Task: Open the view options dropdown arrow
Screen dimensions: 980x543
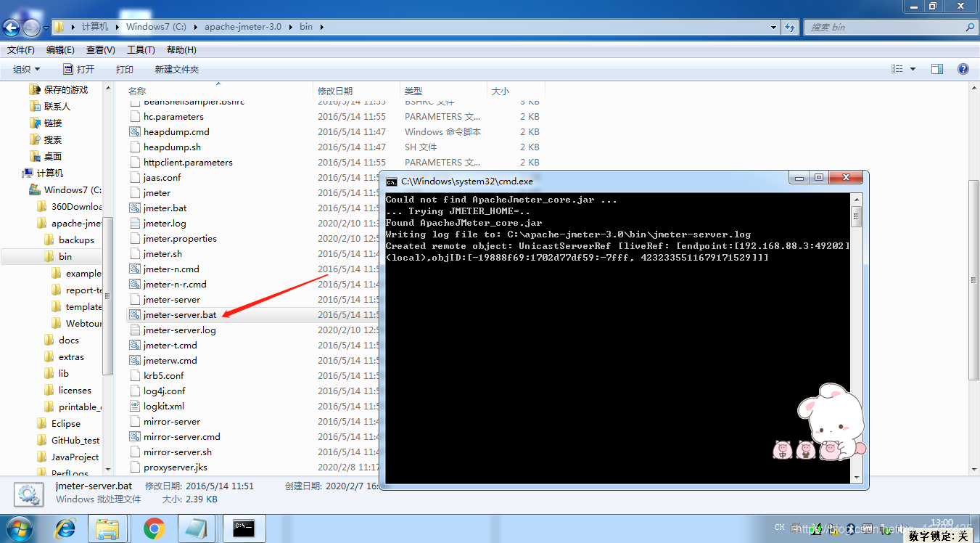Action: (913, 69)
